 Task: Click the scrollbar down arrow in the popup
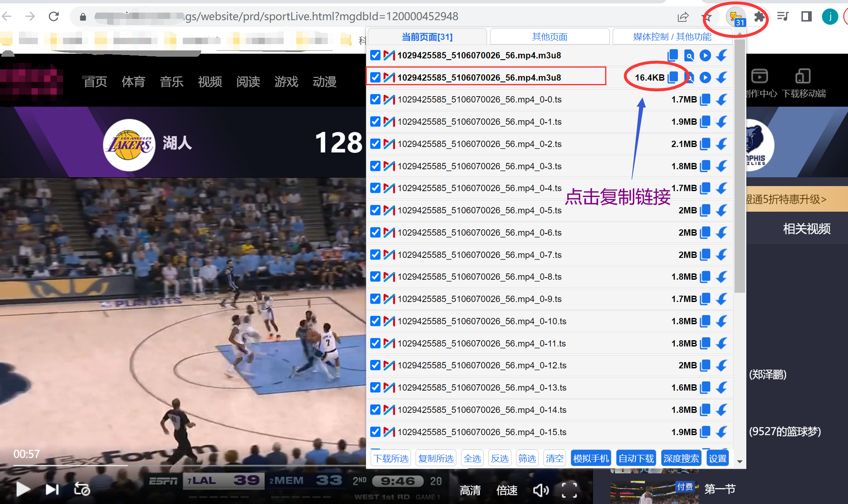point(740,462)
